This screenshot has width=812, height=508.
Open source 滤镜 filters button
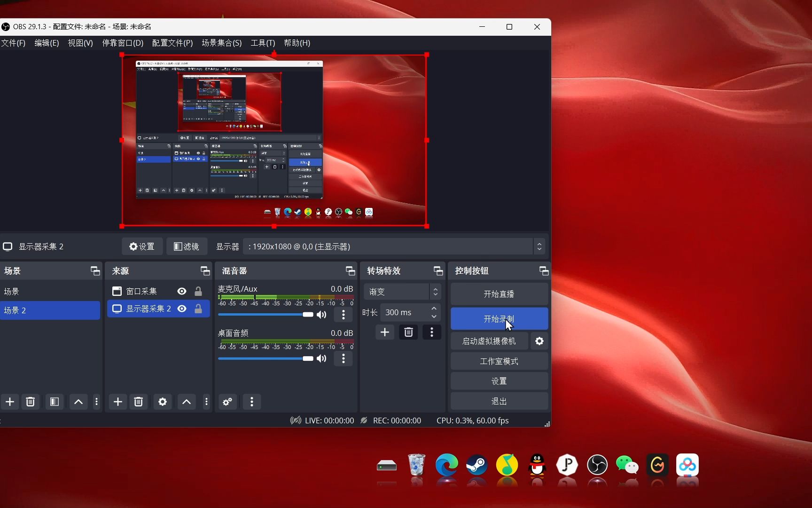pyautogui.click(x=187, y=246)
